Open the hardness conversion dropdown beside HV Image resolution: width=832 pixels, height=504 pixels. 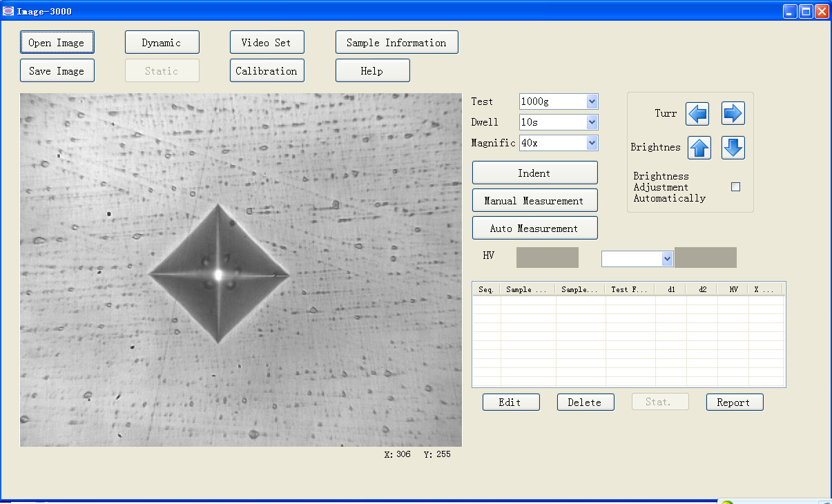point(667,258)
